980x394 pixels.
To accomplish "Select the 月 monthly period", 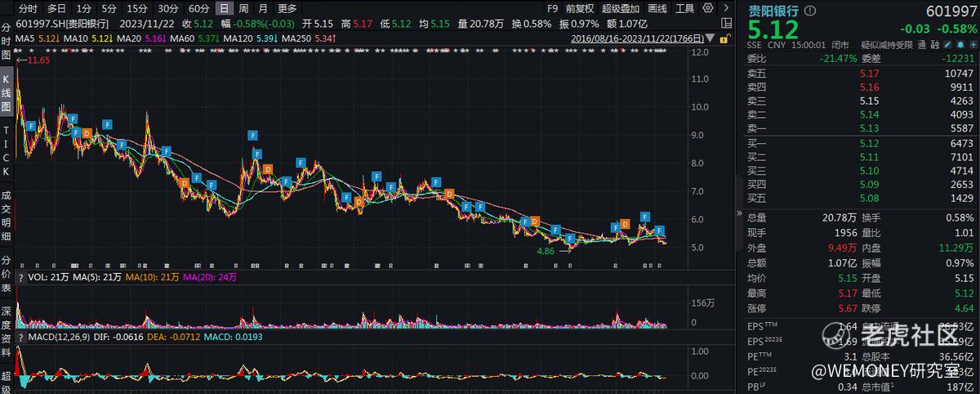I will pyautogui.click(x=263, y=8).
